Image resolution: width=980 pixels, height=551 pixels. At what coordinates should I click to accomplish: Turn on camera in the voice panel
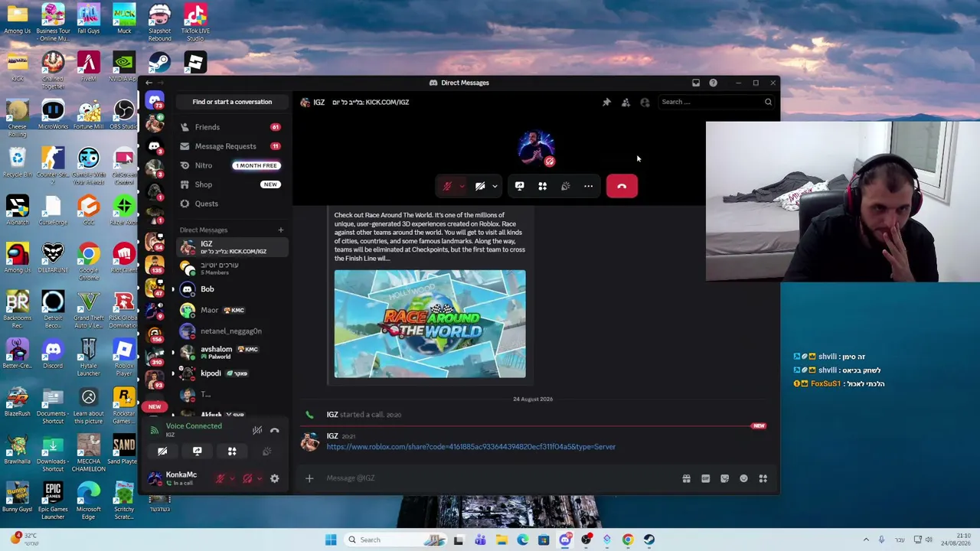click(x=162, y=452)
